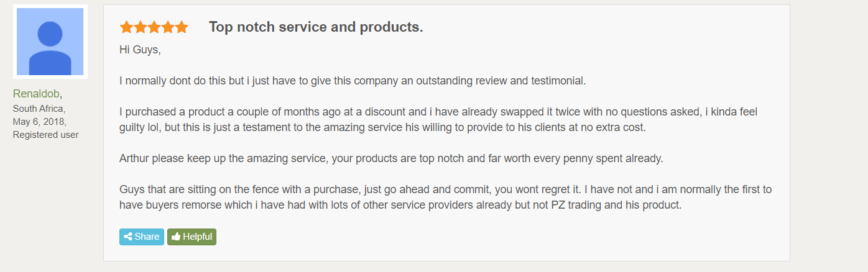Click sentence starting "Arthur please keep up"
868x272 pixels.
tap(391, 158)
